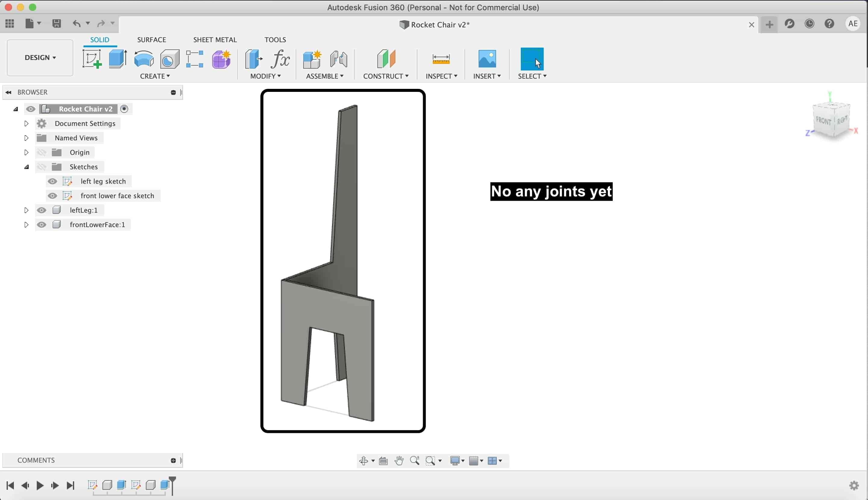Open the MODIFY menu
Image resolution: width=868 pixels, height=500 pixels.
[x=265, y=76]
